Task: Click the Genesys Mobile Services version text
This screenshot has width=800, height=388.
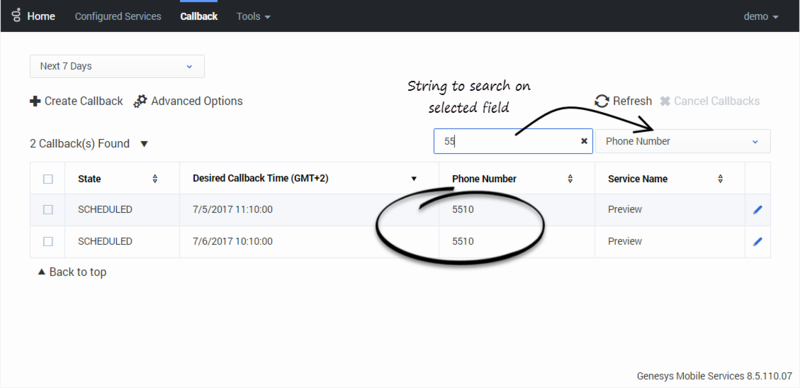Action: [x=714, y=376]
